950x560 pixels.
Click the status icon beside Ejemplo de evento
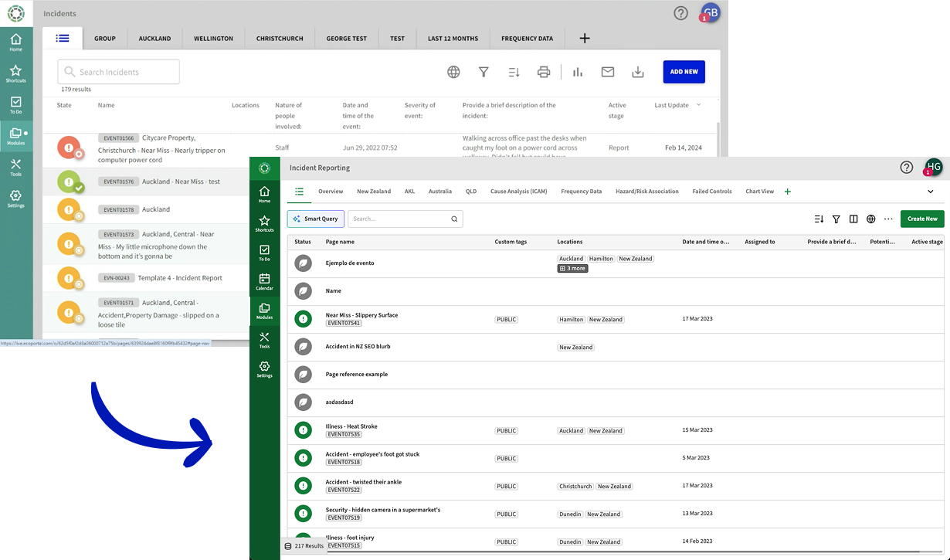pos(303,263)
